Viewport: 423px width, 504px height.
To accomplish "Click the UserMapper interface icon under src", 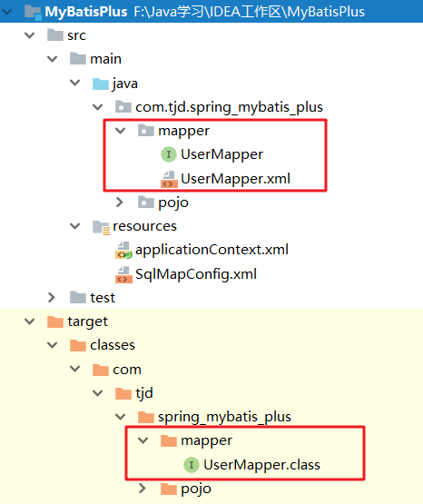I will pos(169,154).
